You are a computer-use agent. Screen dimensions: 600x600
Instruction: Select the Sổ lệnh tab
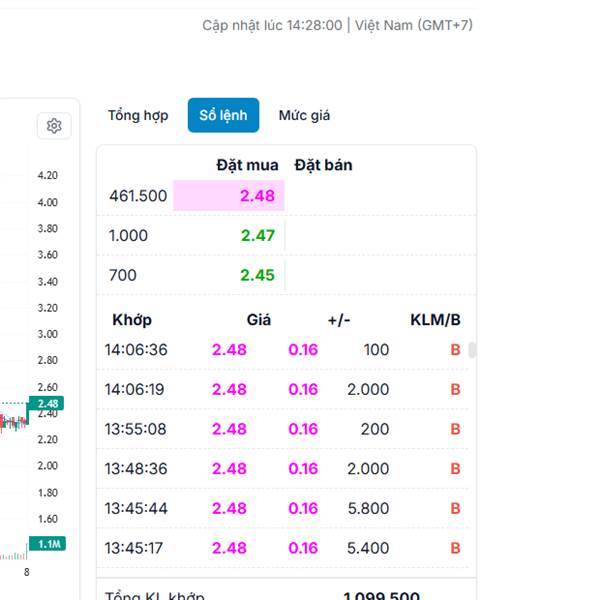pos(223,115)
